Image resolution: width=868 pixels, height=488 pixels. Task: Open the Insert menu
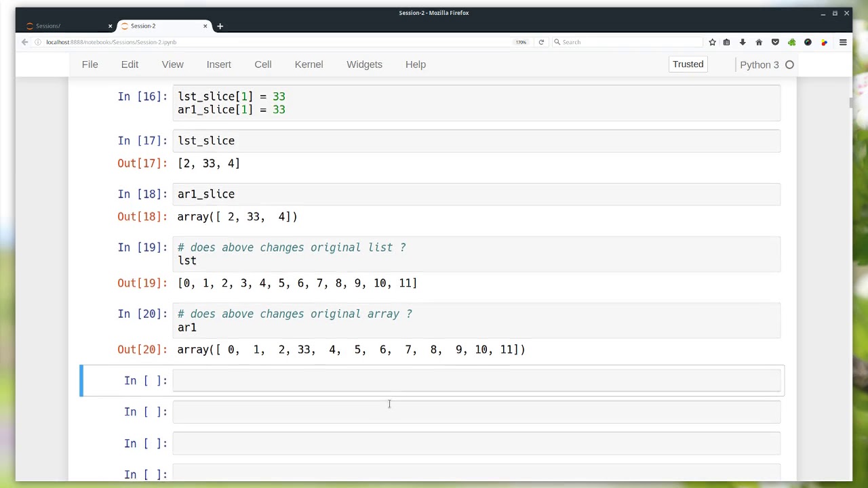click(218, 64)
